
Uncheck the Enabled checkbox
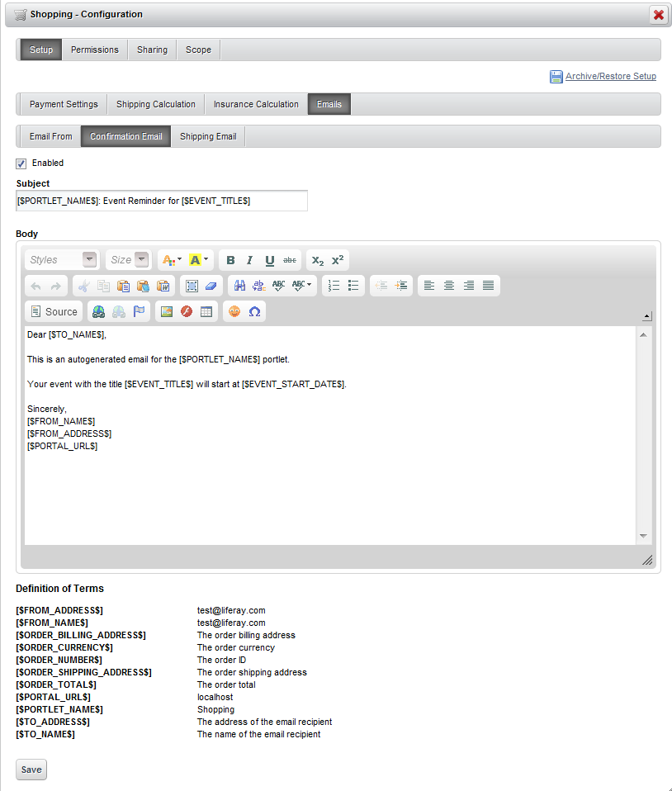[21, 163]
